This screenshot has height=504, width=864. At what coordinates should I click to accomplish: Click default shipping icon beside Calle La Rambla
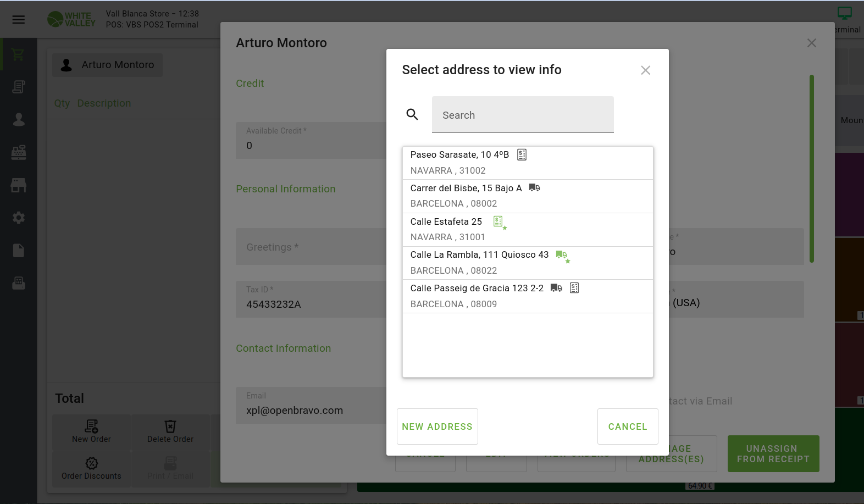[x=562, y=256]
